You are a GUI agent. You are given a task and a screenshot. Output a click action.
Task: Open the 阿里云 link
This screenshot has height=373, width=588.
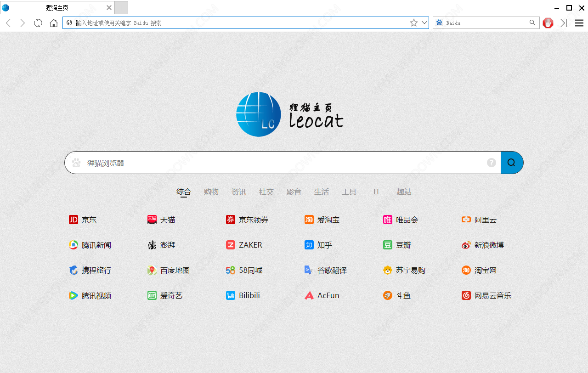(x=479, y=220)
